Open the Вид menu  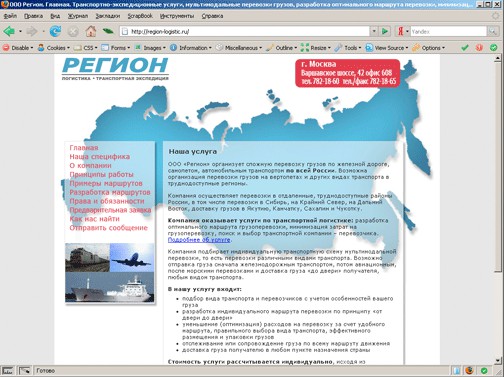pos(55,16)
